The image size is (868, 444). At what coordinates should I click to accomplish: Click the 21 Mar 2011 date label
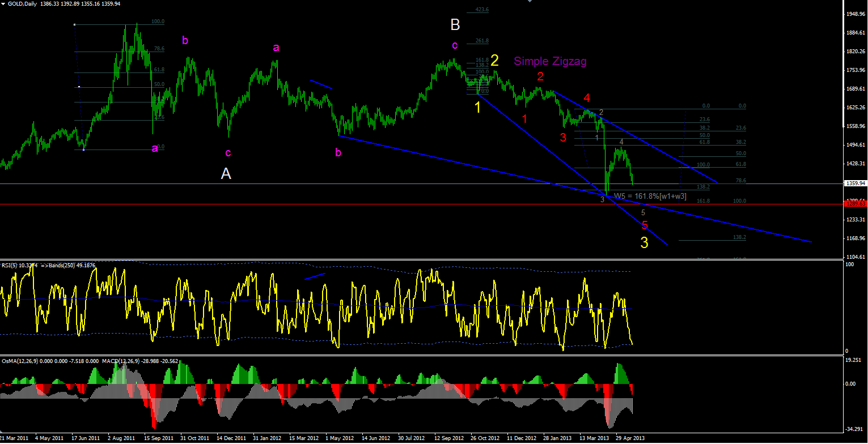pos(14,438)
